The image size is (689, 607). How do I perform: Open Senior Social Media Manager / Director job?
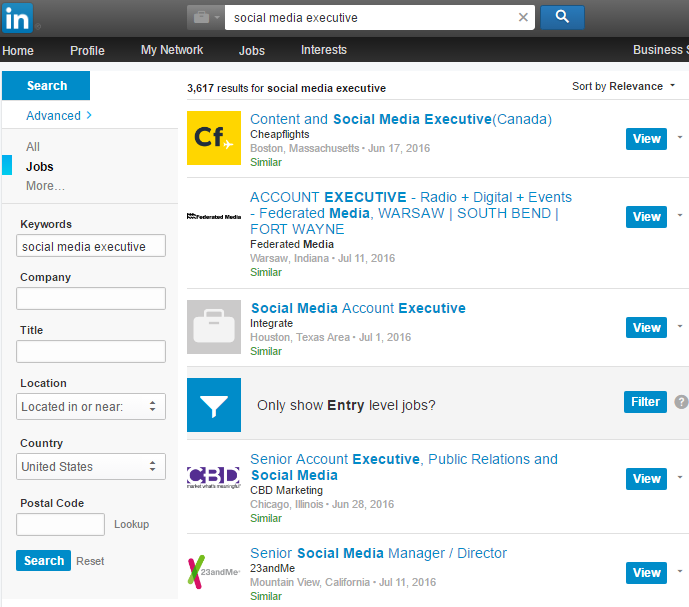tap(378, 553)
